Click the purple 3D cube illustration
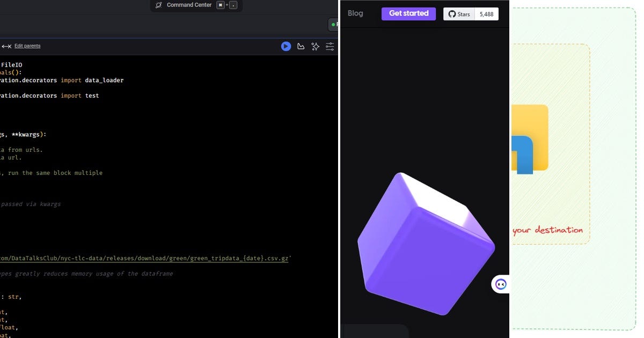644x338 pixels. pyautogui.click(x=426, y=244)
